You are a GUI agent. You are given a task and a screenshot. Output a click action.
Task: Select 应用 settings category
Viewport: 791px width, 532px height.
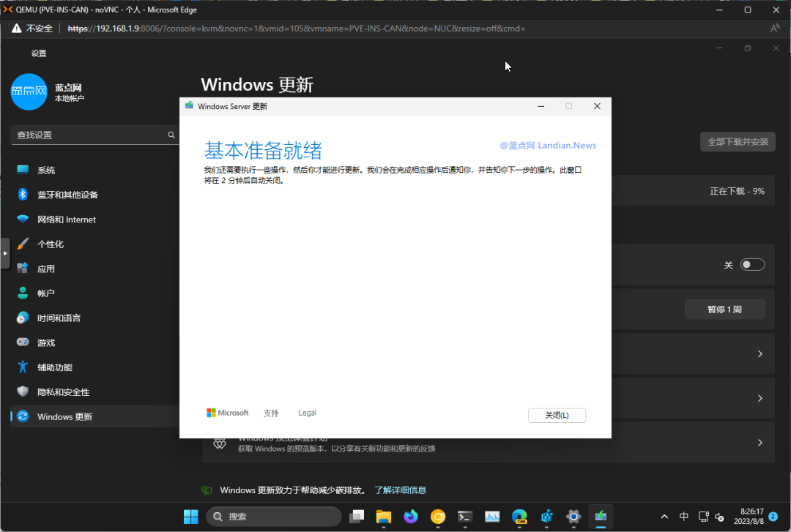[x=94, y=269]
